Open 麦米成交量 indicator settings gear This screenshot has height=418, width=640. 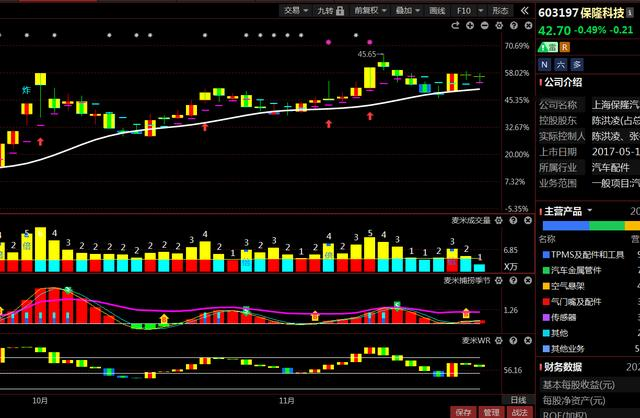(499, 220)
